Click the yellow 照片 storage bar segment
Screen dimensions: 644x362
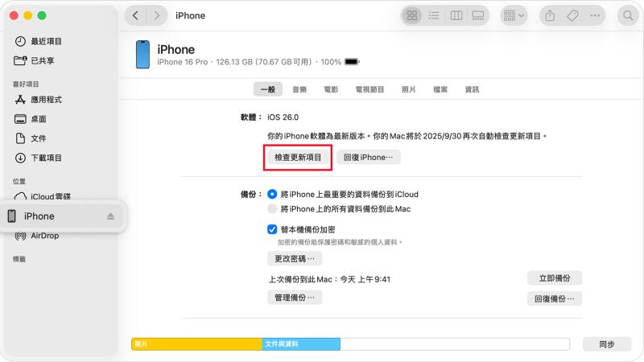point(196,344)
